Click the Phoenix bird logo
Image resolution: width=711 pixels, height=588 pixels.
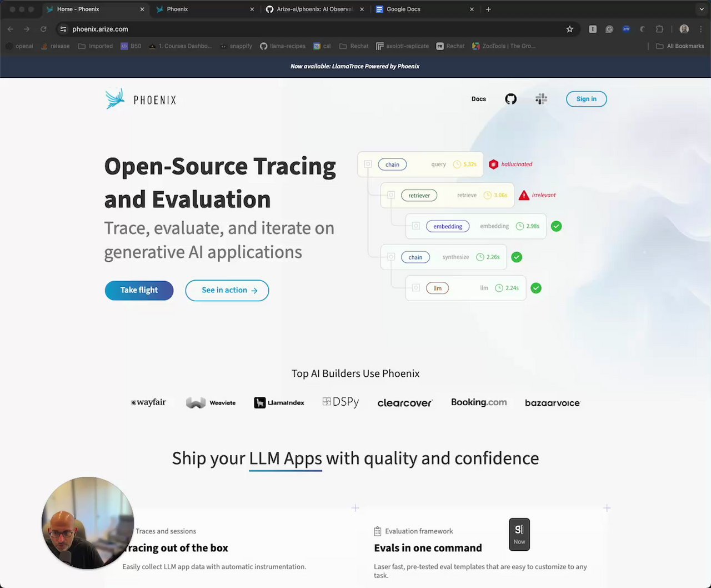pyautogui.click(x=115, y=99)
